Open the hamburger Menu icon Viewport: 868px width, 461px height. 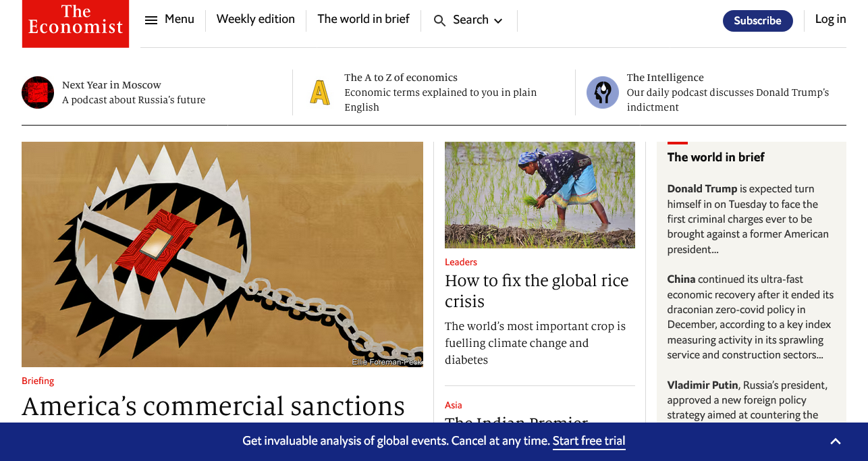tap(151, 20)
